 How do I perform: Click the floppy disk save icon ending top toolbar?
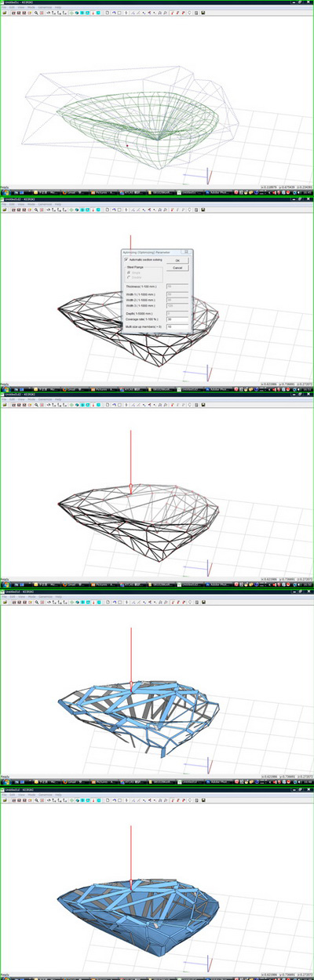coord(203,13)
